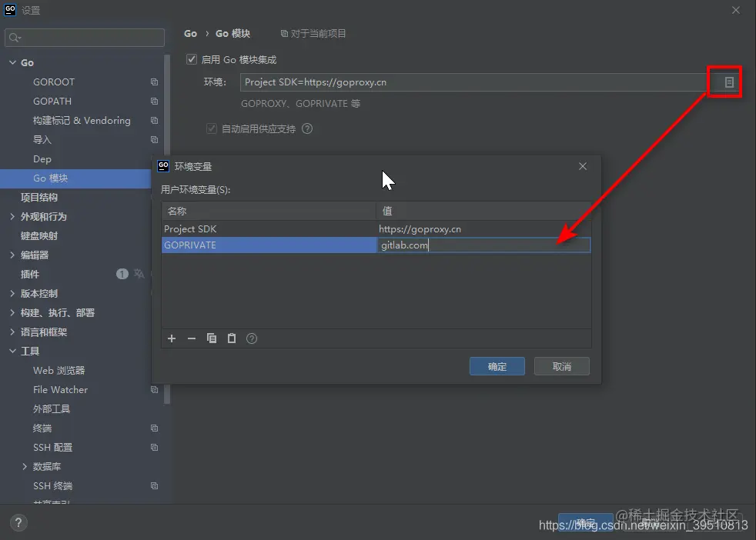This screenshot has width=756, height=540.
Task: Click project icon beside 构建标记 & Vendoring
Action: (x=154, y=121)
